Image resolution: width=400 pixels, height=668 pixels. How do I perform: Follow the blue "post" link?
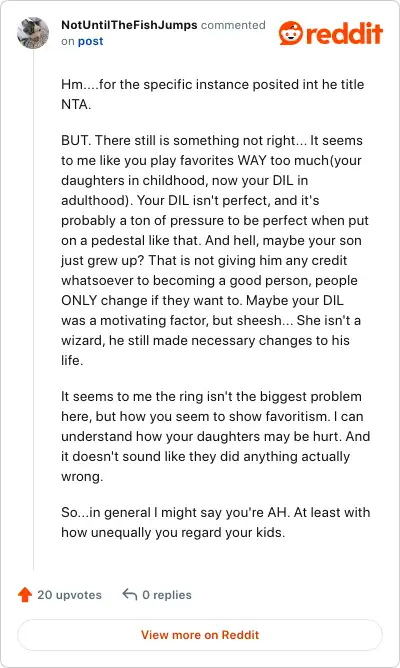click(90, 41)
